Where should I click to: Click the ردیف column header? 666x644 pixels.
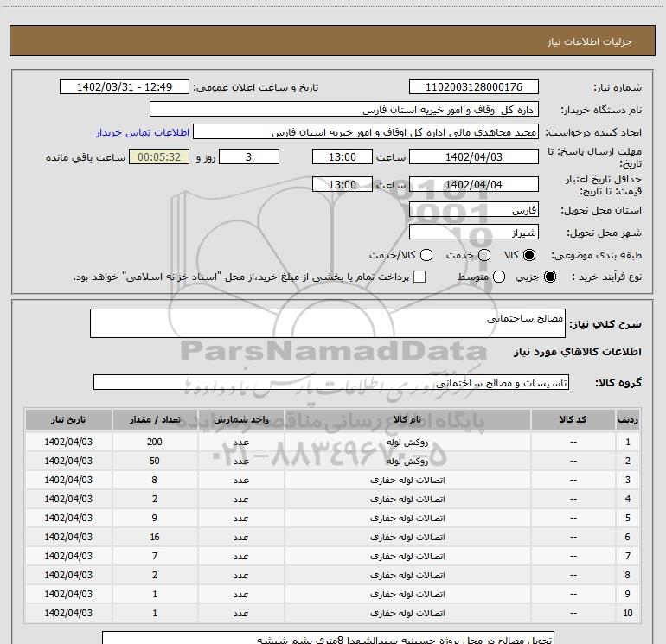coord(628,420)
